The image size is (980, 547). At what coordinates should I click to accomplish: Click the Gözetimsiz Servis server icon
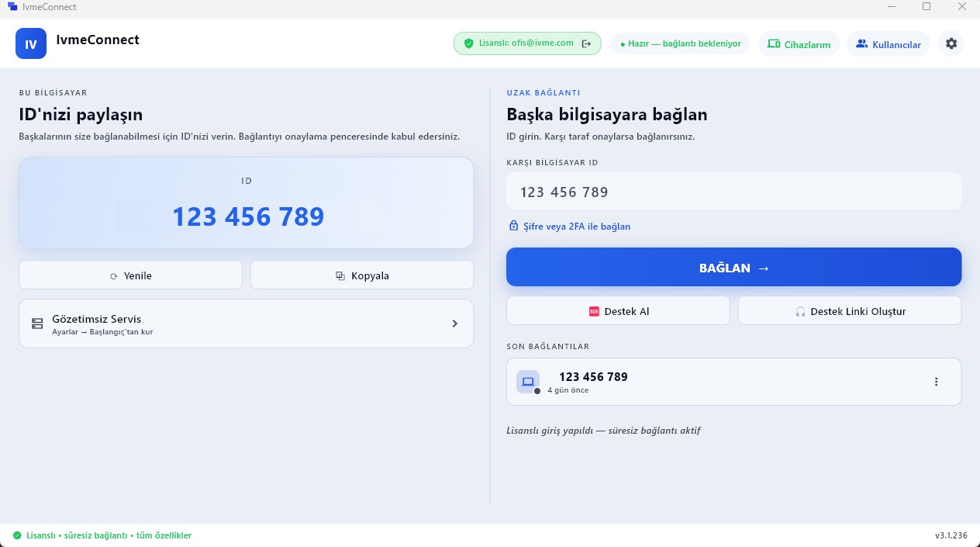click(x=37, y=324)
